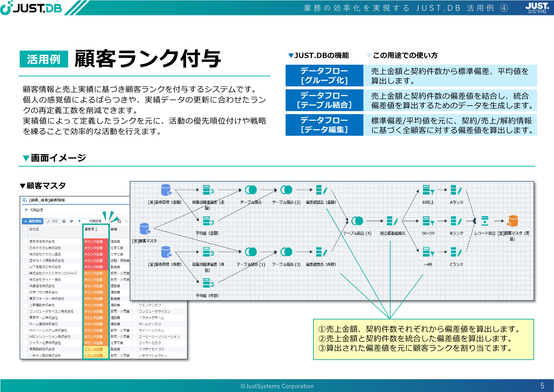
Task: Check the select-all header checkbox
Action: click(25, 229)
